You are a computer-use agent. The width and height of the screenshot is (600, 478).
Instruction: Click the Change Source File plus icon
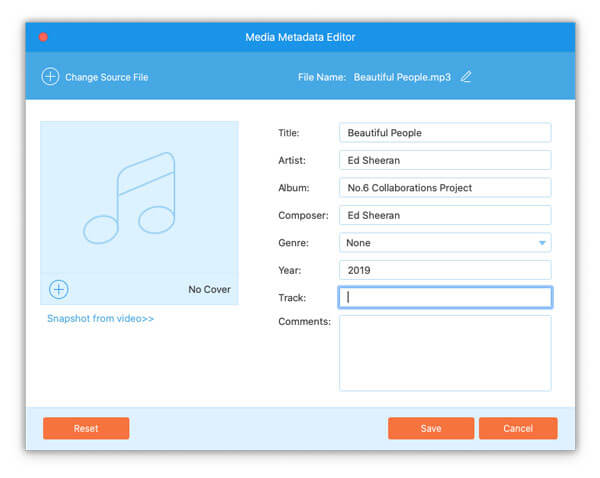click(x=50, y=77)
